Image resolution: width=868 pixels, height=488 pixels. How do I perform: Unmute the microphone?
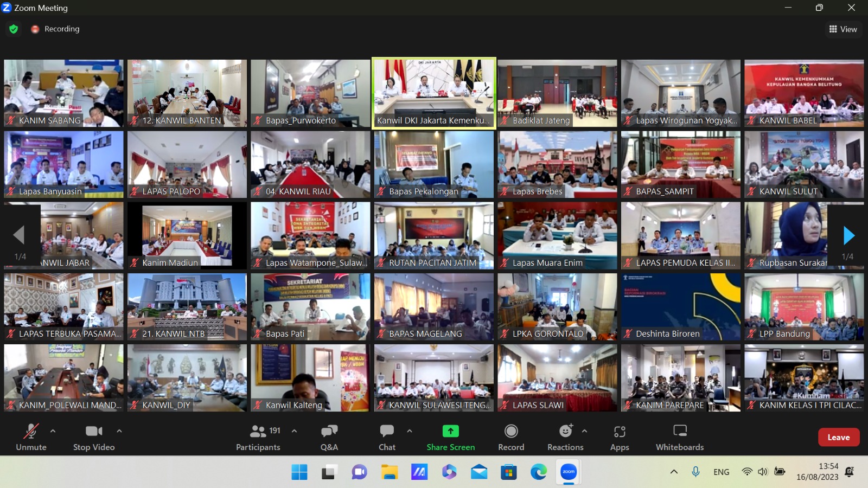tap(31, 437)
